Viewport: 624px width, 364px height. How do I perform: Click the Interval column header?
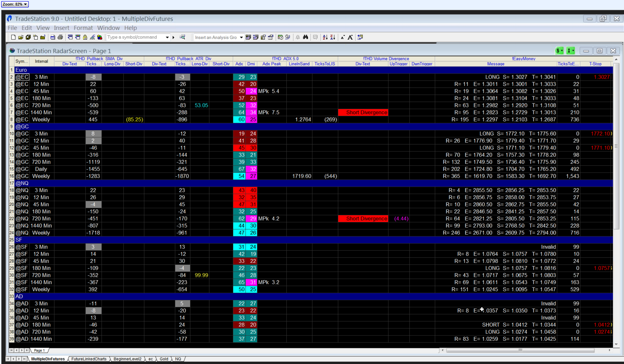click(41, 61)
